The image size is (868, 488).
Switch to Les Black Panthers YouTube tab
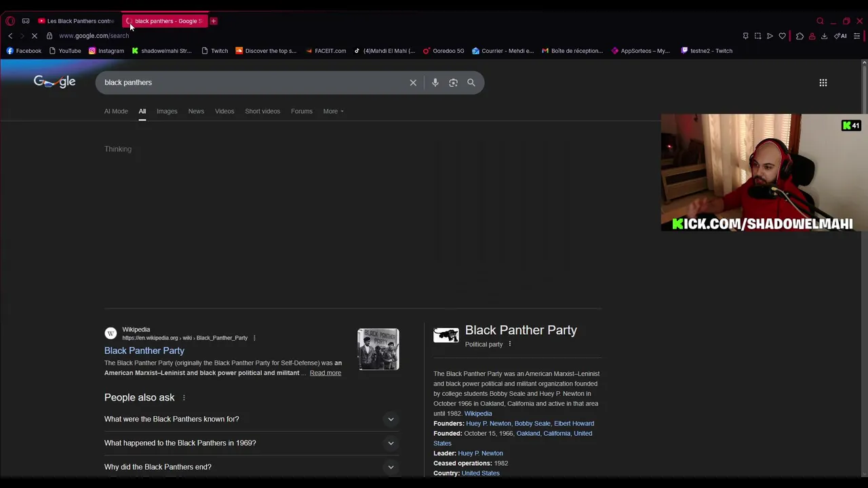point(77,21)
